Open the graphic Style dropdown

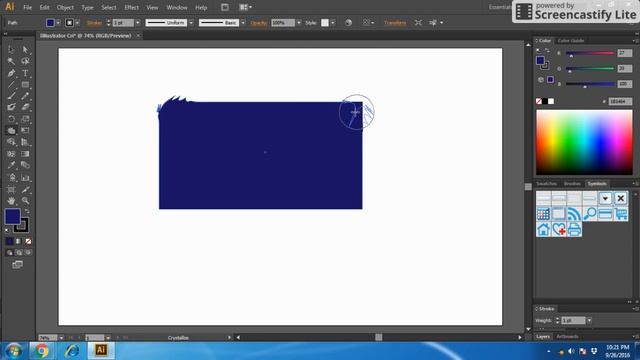(333, 23)
